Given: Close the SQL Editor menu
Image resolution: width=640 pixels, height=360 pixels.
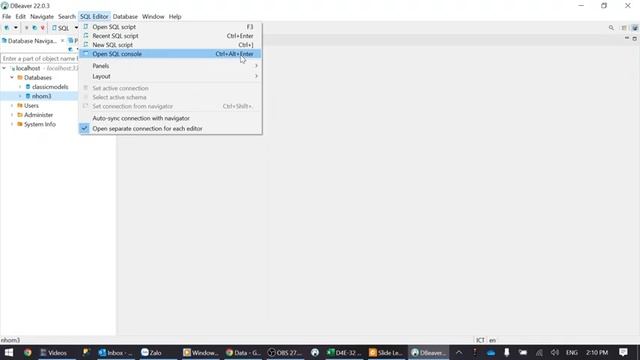Looking at the screenshot, I should coord(94,17).
